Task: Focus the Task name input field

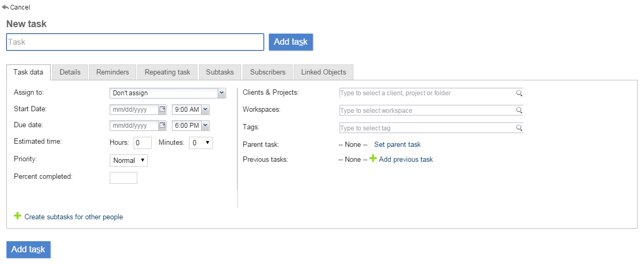Action: pos(135,42)
